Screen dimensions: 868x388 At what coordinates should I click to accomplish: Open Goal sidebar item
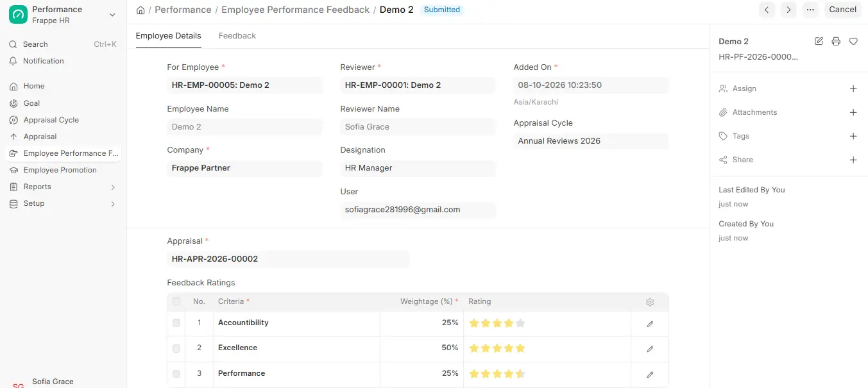click(x=63, y=103)
